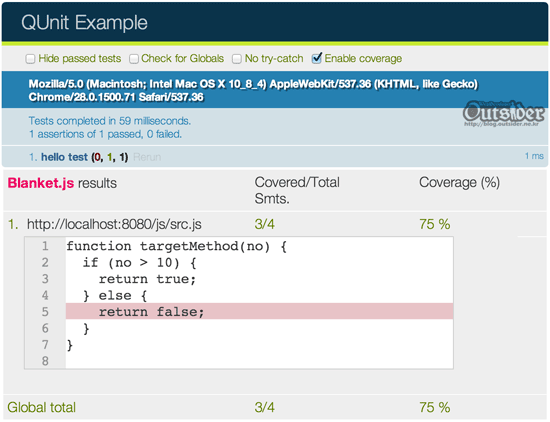
Task: Click the Hide passed tests label
Action: 80,59
